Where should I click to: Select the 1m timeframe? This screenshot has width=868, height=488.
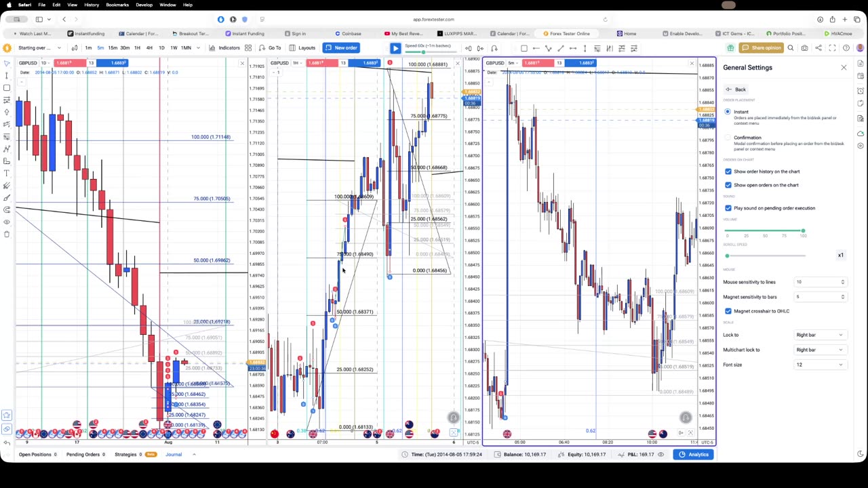(x=88, y=48)
